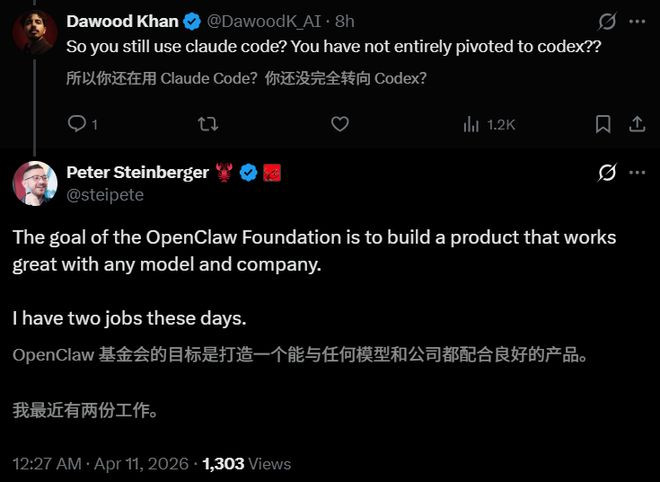660x482 pixels.
Task: Click Peter Steinberger's blue verified badge
Action: click(x=249, y=173)
